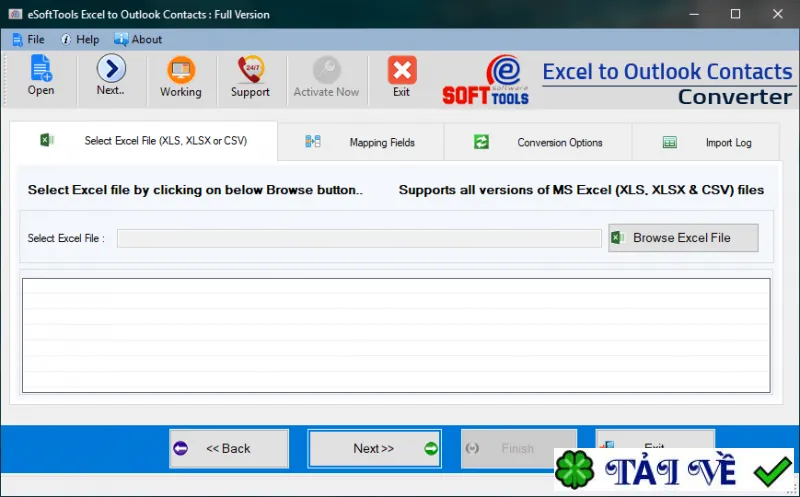Switch to the Conversion Options tab
Viewport: 800px width, 497px height.
click(x=538, y=142)
